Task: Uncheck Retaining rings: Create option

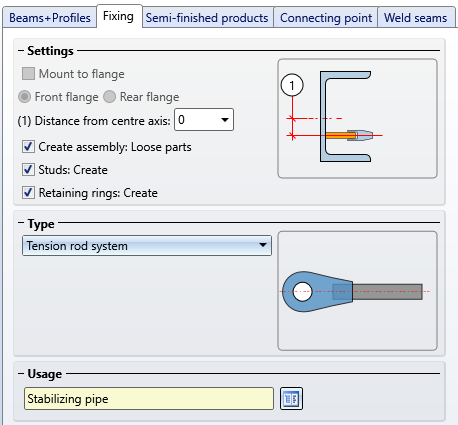Action: click(28, 193)
